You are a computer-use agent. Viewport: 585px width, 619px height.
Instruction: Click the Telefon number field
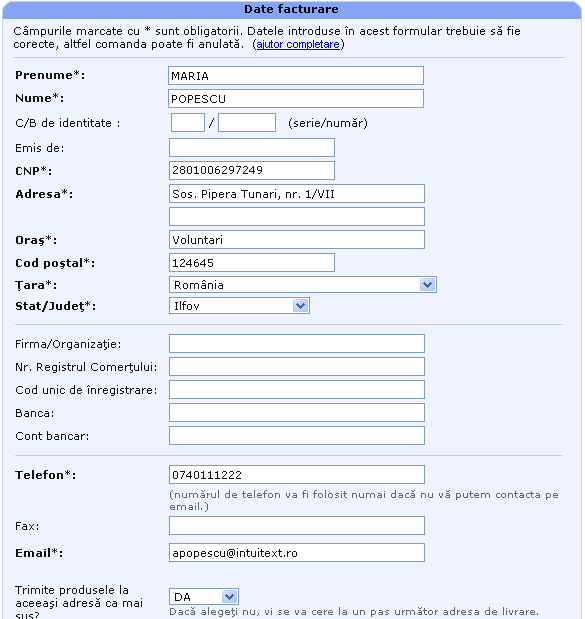(x=297, y=475)
